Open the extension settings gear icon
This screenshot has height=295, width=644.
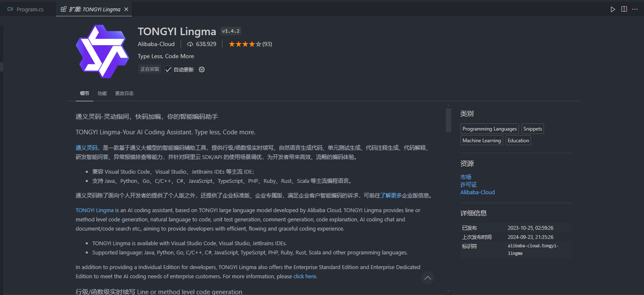coord(202,69)
